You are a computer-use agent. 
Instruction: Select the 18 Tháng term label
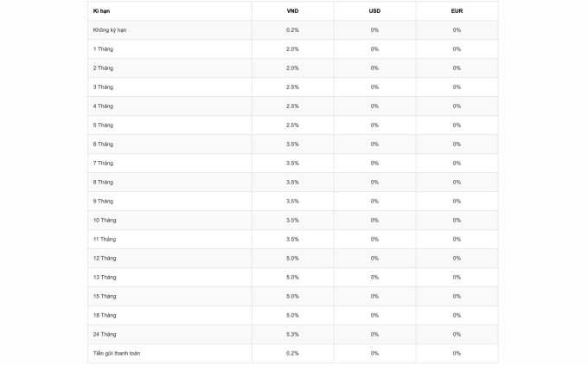click(105, 316)
